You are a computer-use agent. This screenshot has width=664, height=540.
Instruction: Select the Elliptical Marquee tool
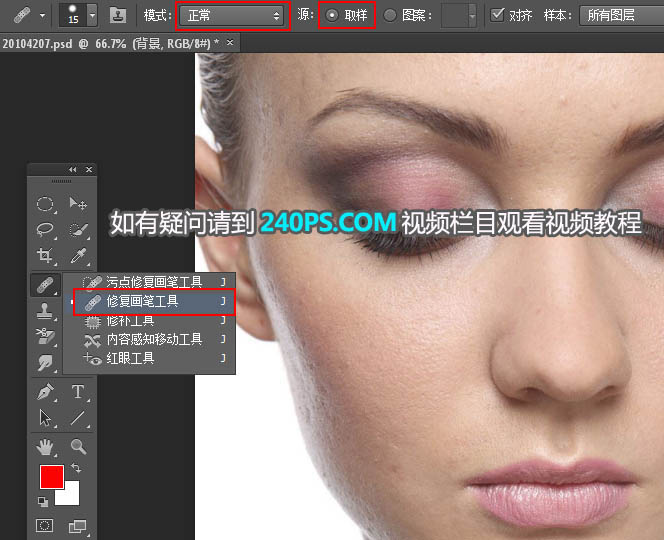[x=45, y=204]
